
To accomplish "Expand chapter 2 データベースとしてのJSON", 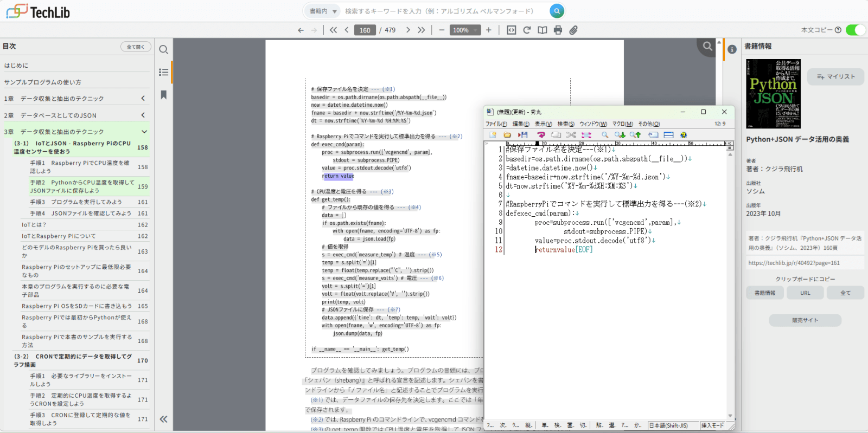I will [x=143, y=115].
